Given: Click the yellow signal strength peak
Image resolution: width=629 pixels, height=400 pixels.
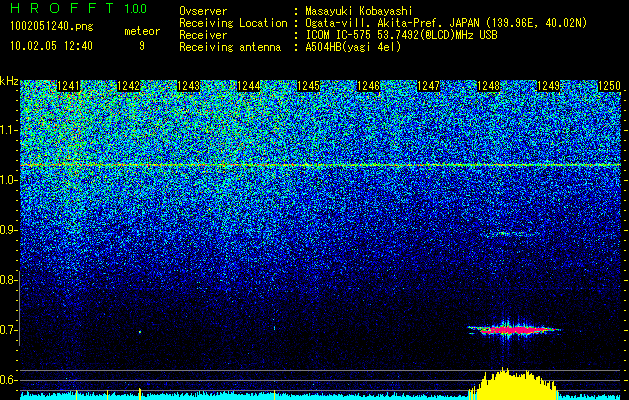Looking at the screenshot, I should [x=513, y=384].
